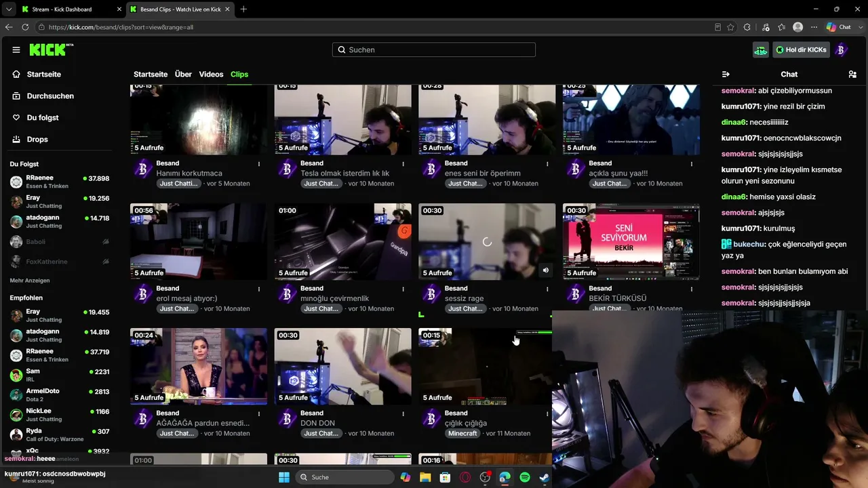Open Opera browser from the taskbar
Screen dimensions: 868x488
point(465,477)
